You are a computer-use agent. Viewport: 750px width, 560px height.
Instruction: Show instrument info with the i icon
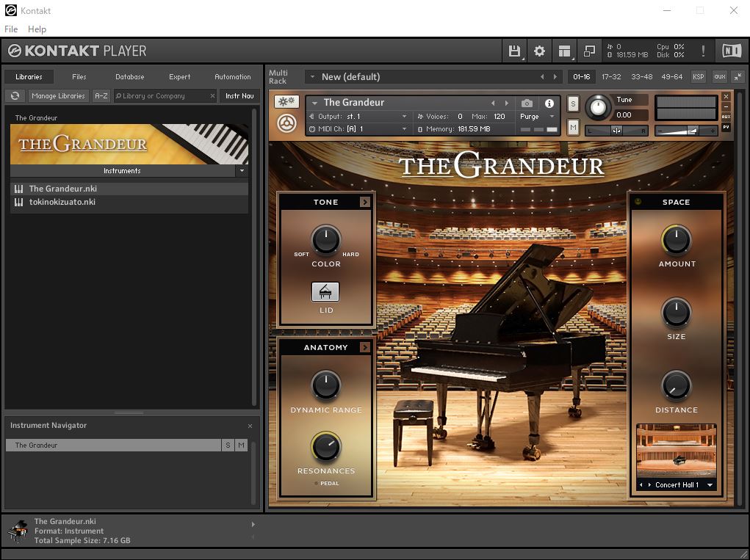point(549,103)
